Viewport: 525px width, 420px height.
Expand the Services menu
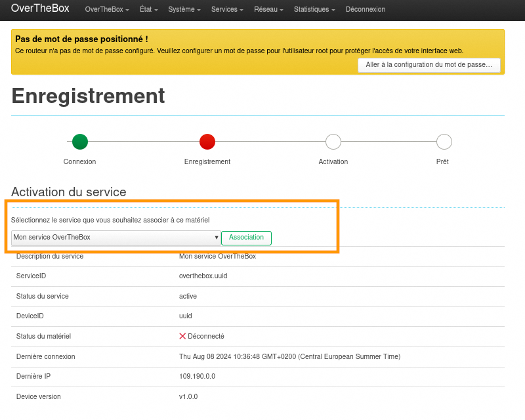[227, 10]
